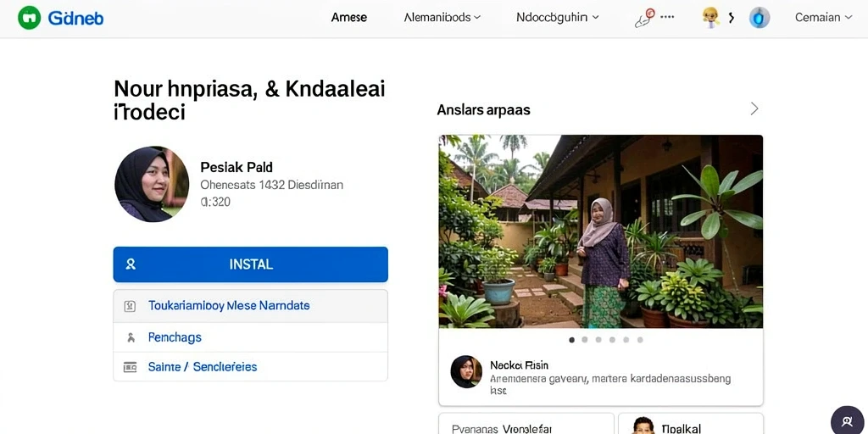This screenshot has width=868, height=434.
Task: Open Peslak Pald round profile photo
Action: coord(152,184)
